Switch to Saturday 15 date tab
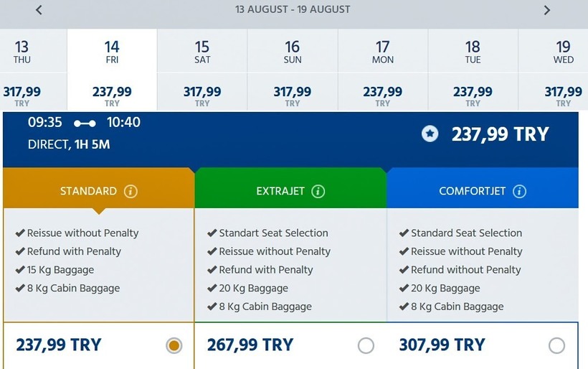The width and height of the screenshot is (588, 369). [202, 70]
